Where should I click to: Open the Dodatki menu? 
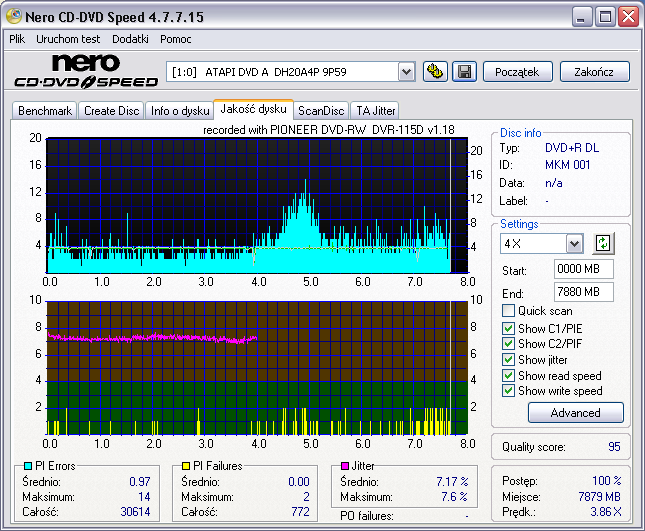tap(130, 39)
